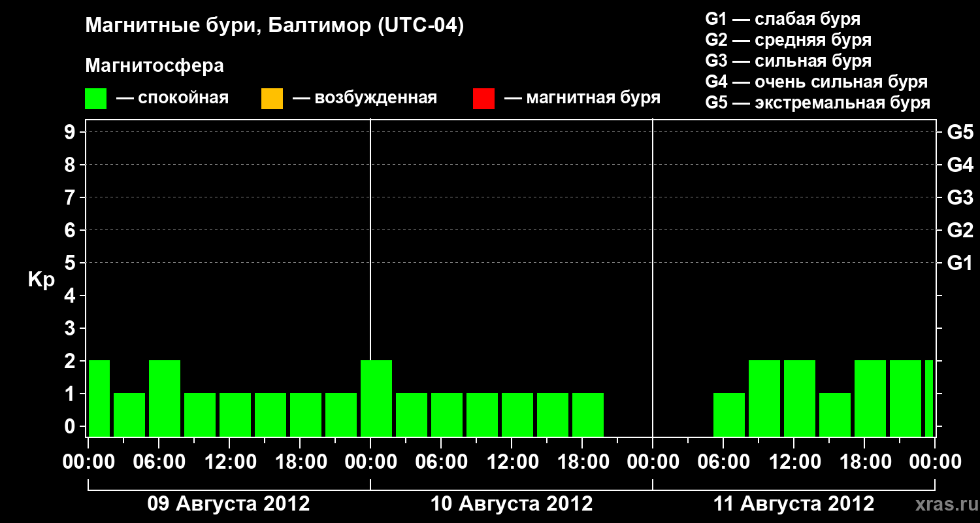Image resolution: width=980 pixels, height=523 pixels.
Task: Click the G4 label on right axis
Action: pos(960,165)
